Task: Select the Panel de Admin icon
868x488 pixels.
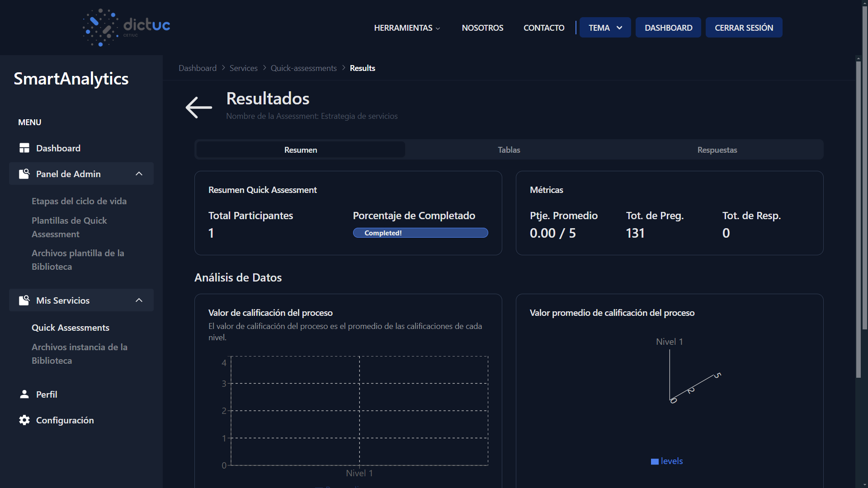Action: click(x=24, y=174)
